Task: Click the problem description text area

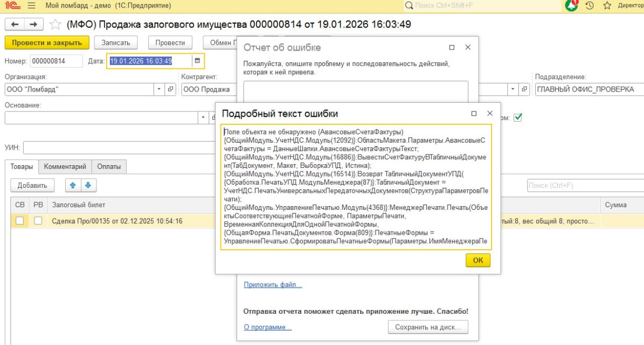Action: pyautogui.click(x=356, y=91)
